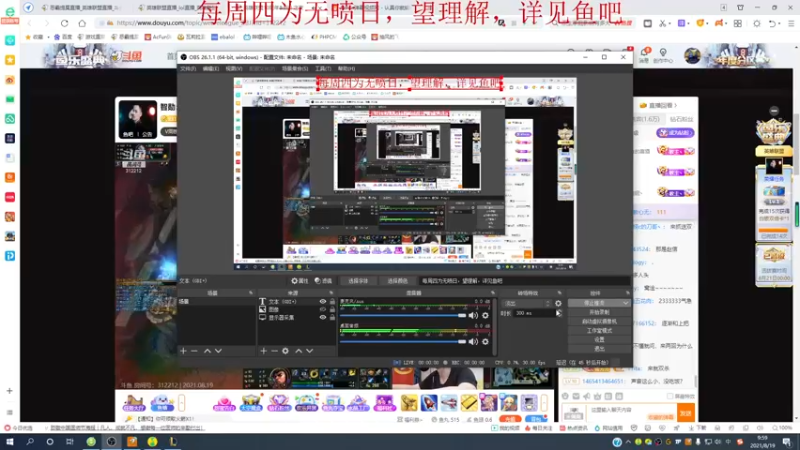800x450 pixels.
Task: Adjust microphone/Aux volume slider
Action: click(x=403, y=315)
